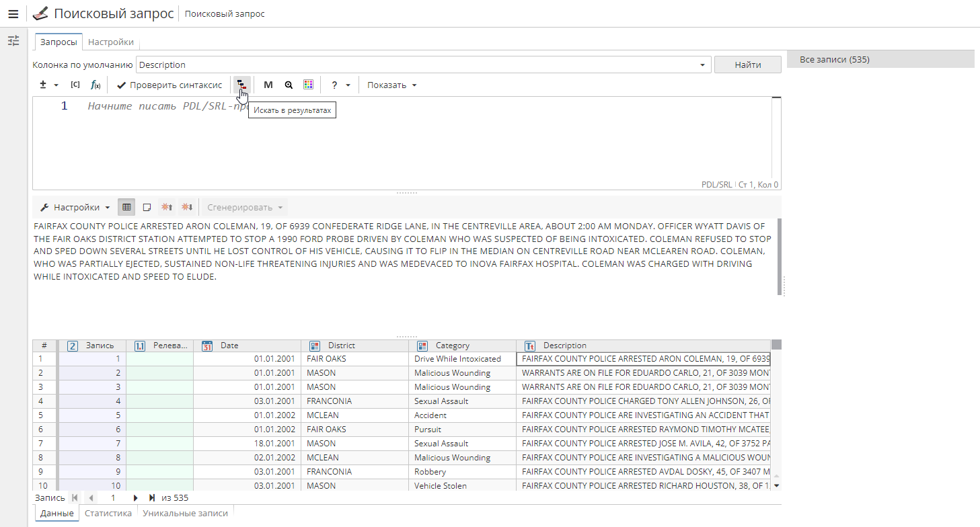This screenshot has height=527, width=980.
Task: Click the category type icon on Category column
Action: pyautogui.click(x=422, y=346)
